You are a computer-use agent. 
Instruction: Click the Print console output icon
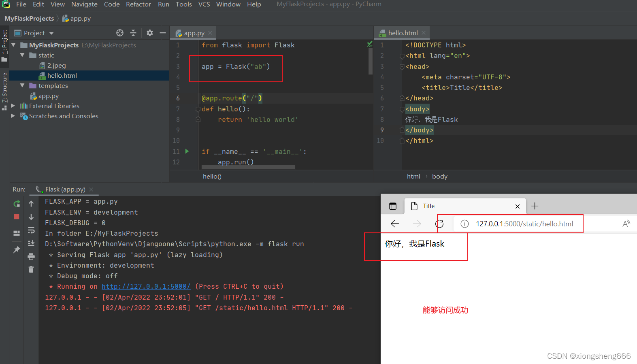pyautogui.click(x=31, y=256)
